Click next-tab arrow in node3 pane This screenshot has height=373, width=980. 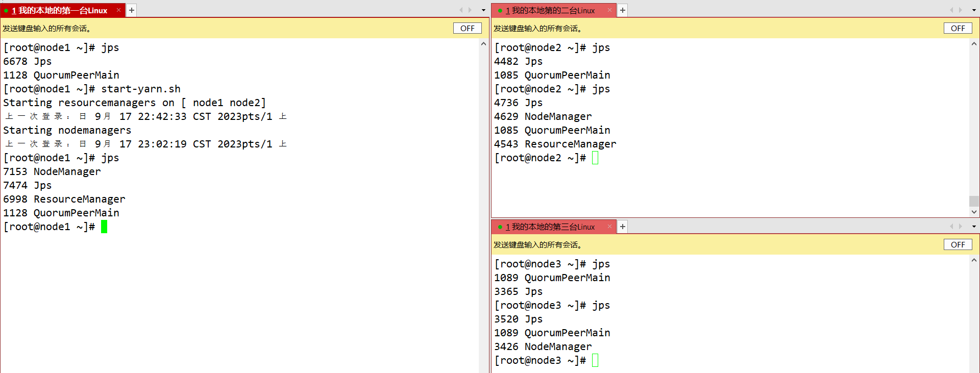point(961,227)
